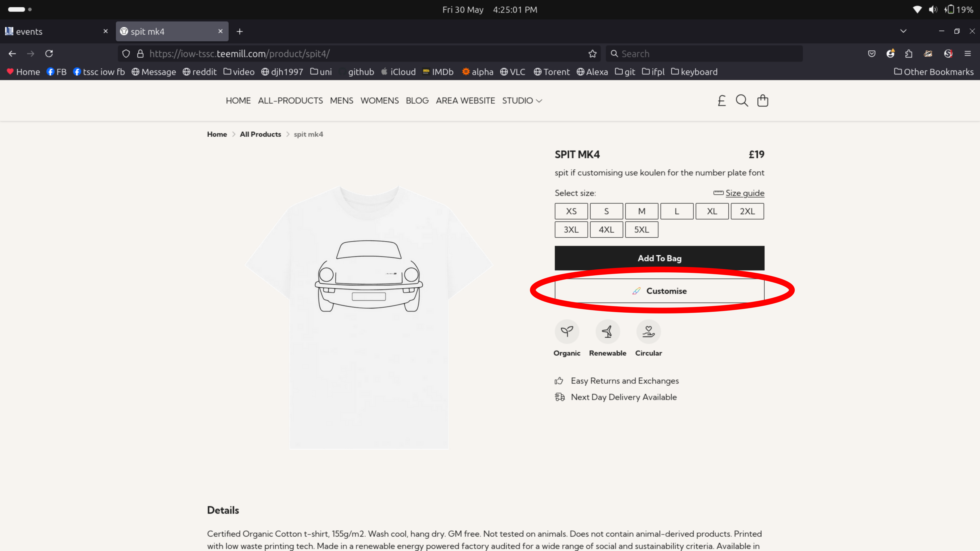Click the Add To Bag button
This screenshot has height=551, width=980.
tap(659, 258)
